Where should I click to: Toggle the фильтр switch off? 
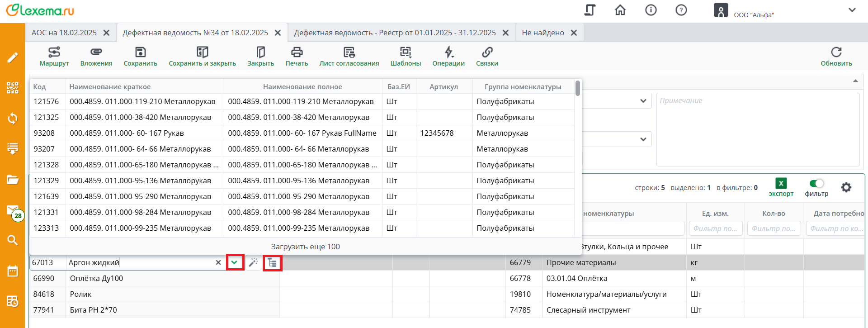pos(816,184)
